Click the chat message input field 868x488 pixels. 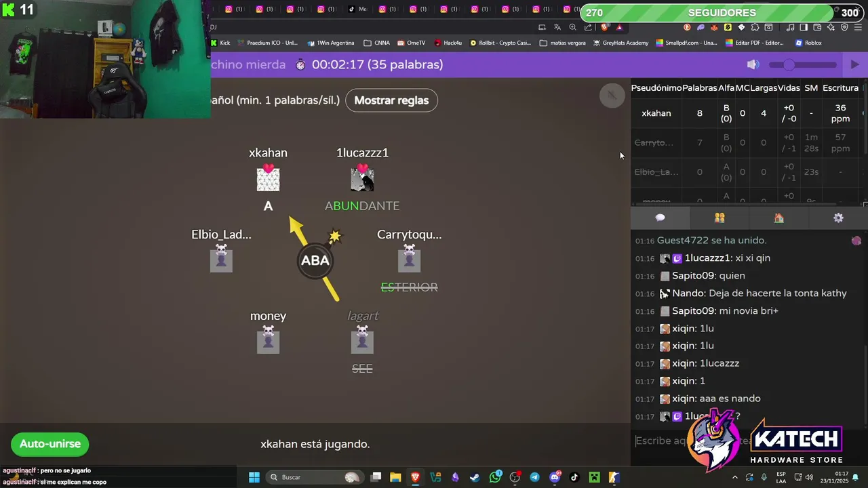coord(749,441)
